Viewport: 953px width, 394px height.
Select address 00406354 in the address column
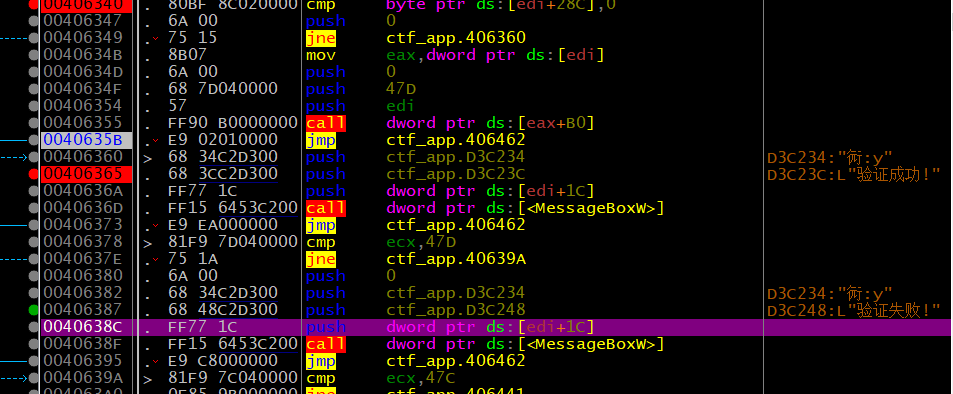pos(83,106)
